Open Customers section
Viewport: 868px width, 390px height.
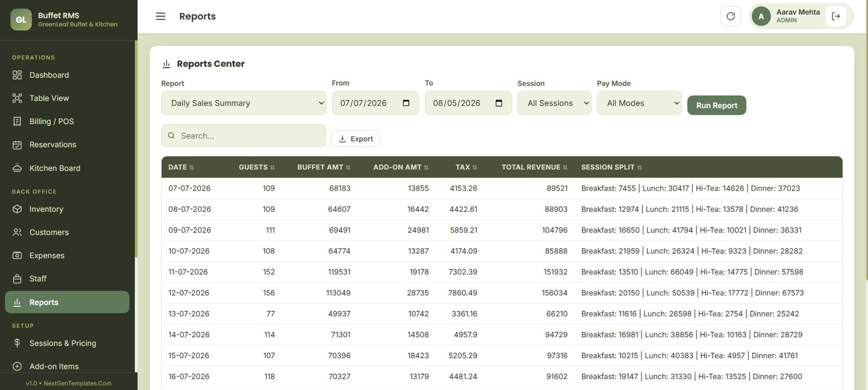[x=67, y=232]
